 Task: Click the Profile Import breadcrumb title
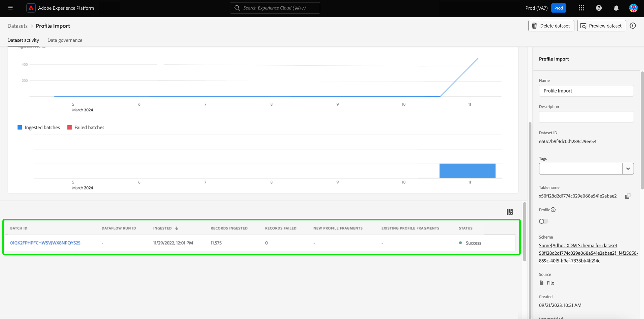[53, 26]
